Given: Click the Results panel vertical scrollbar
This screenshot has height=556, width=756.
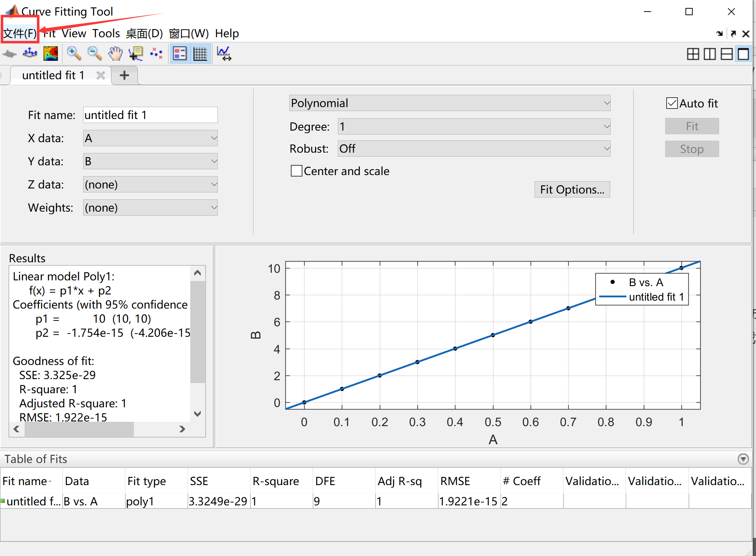Looking at the screenshot, I should click(198, 331).
